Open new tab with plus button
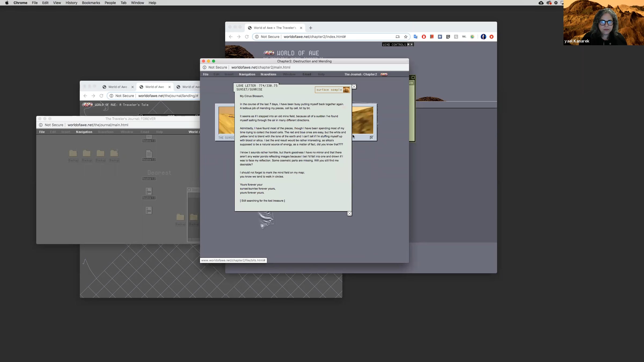 coord(310,28)
